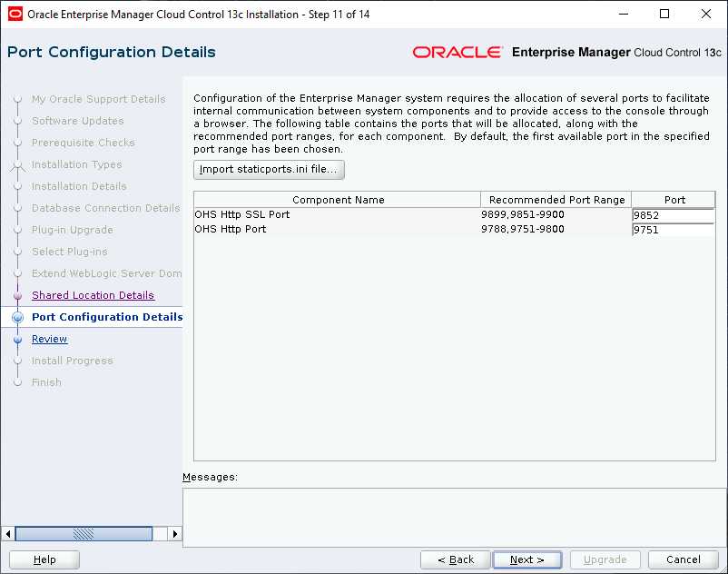This screenshot has height=574, width=728.
Task: Edit the OHS Http SSL Port field
Action: pos(674,215)
